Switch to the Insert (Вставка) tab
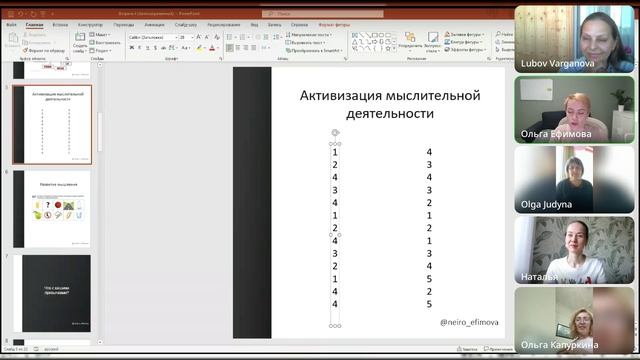The height and width of the screenshot is (360, 640). coord(60,25)
